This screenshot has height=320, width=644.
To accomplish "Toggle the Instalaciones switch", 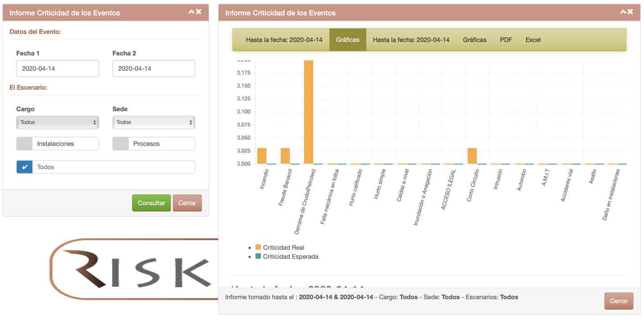I will pyautogui.click(x=24, y=144).
